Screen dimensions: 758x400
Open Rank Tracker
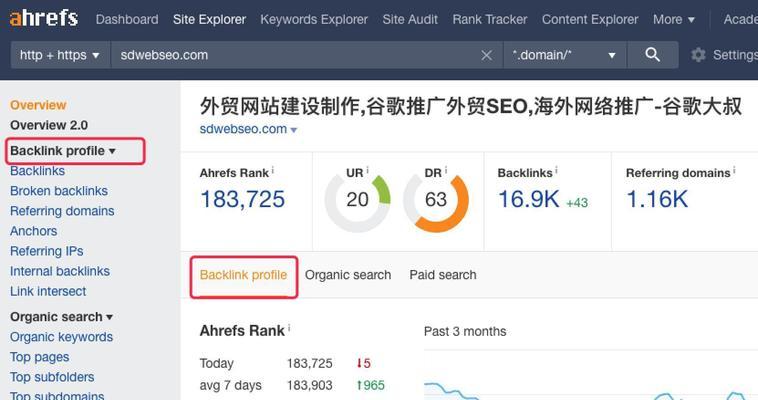point(490,19)
